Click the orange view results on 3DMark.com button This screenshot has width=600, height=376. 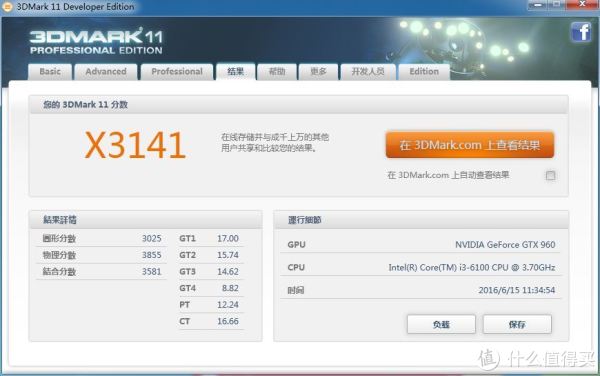pos(470,145)
